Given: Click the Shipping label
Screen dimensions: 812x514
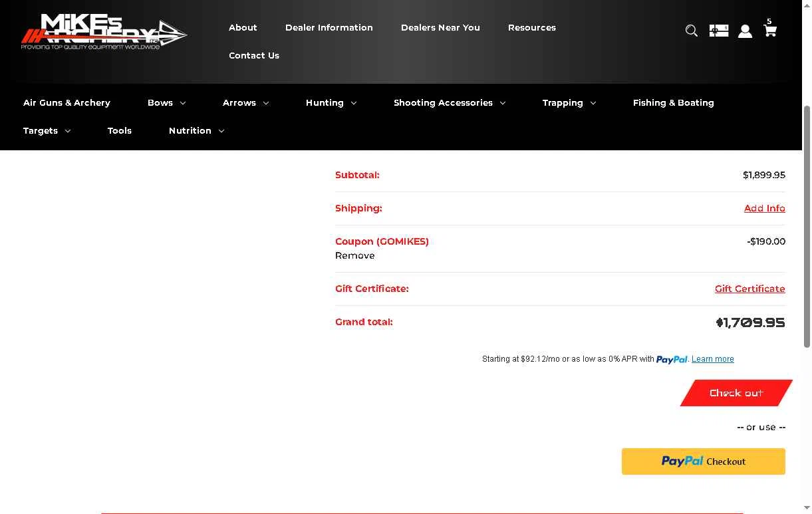Looking at the screenshot, I should pyautogui.click(x=358, y=208).
